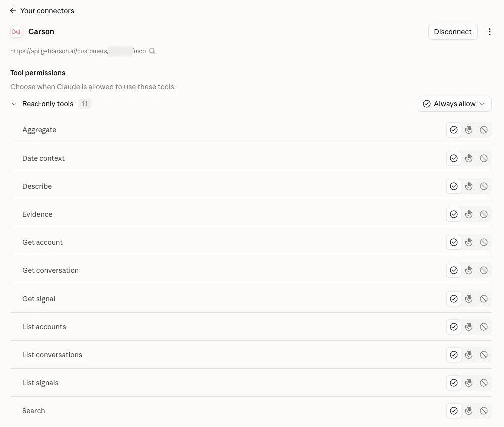Block the List conversations tool

coord(484,355)
